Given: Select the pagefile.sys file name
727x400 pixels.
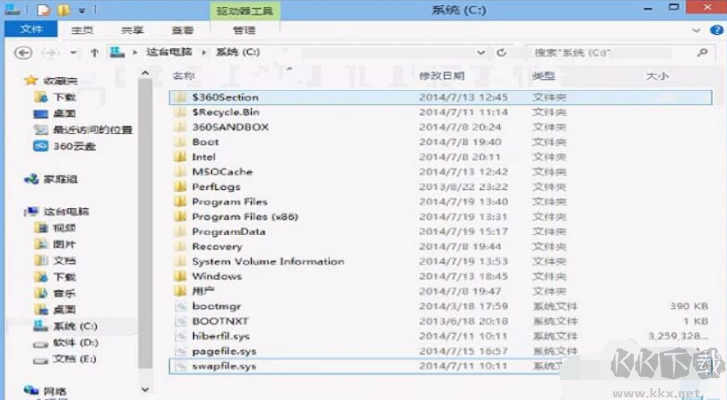Looking at the screenshot, I should 224,351.
